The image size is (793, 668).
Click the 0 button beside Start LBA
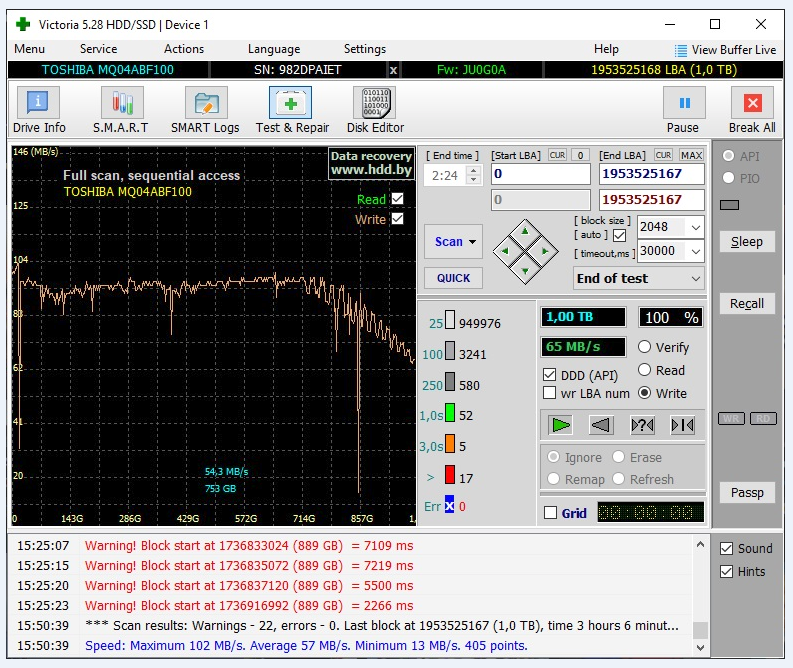pos(581,155)
